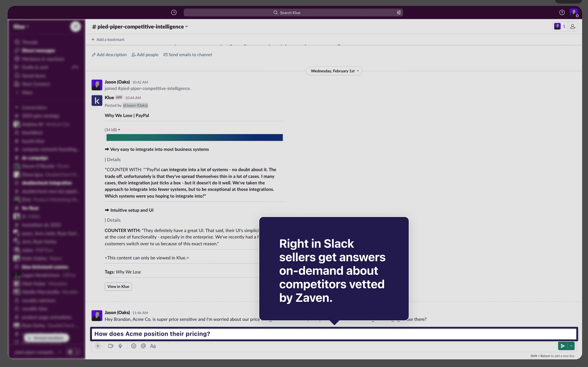Open Details under Very easy to integrate
The height and width of the screenshot is (367, 588).
pos(113,159)
